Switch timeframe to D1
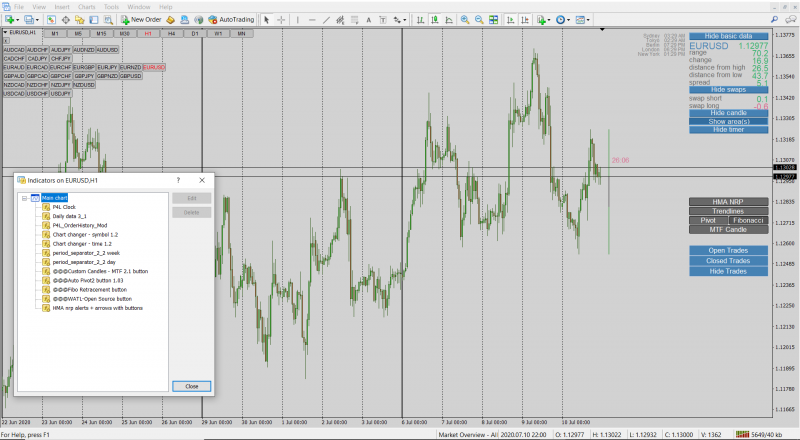The image size is (800, 440). (x=194, y=33)
